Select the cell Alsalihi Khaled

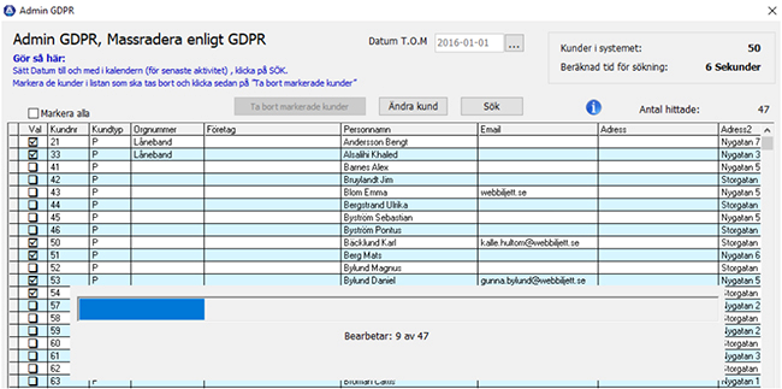point(409,155)
